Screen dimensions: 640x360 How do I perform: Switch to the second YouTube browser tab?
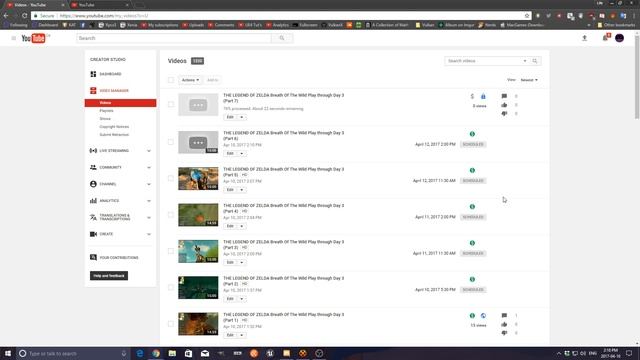(x=100, y=5)
